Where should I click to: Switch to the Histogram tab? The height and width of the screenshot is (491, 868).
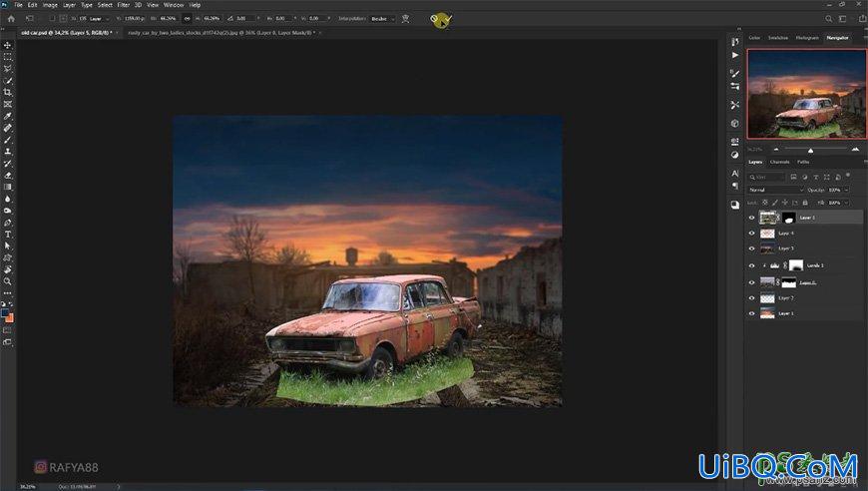click(x=807, y=38)
